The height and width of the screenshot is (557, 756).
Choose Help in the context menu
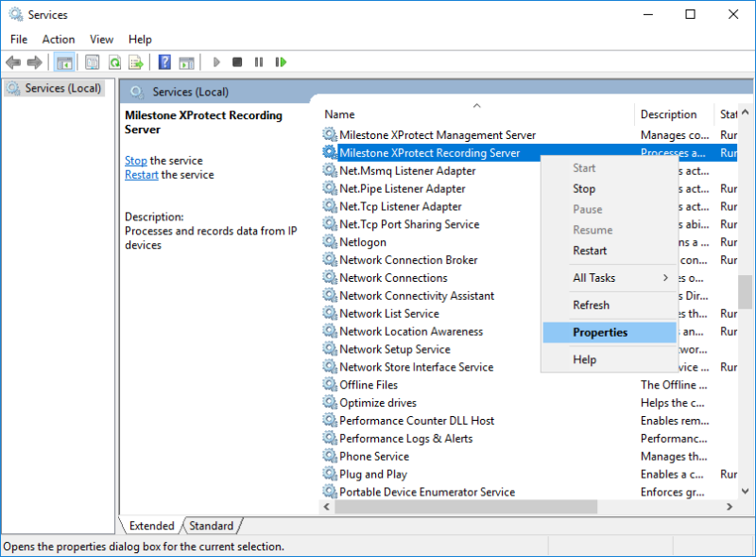pos(610,359)
